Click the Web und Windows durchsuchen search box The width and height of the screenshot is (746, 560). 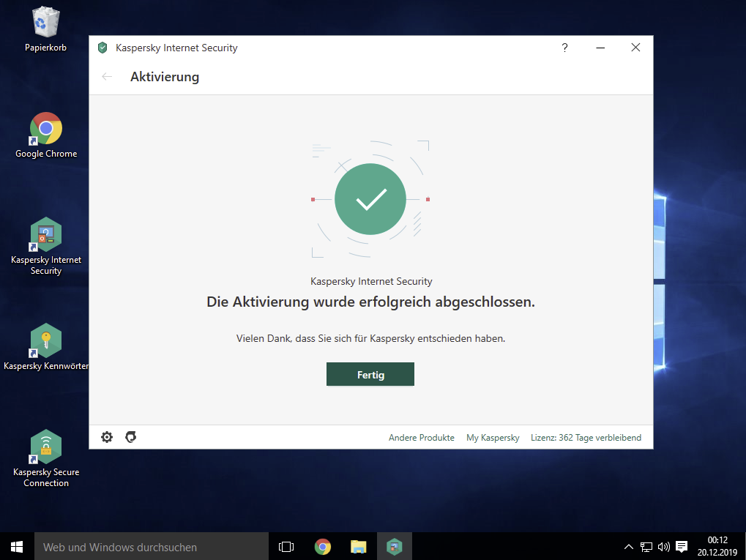pos(152,547)
